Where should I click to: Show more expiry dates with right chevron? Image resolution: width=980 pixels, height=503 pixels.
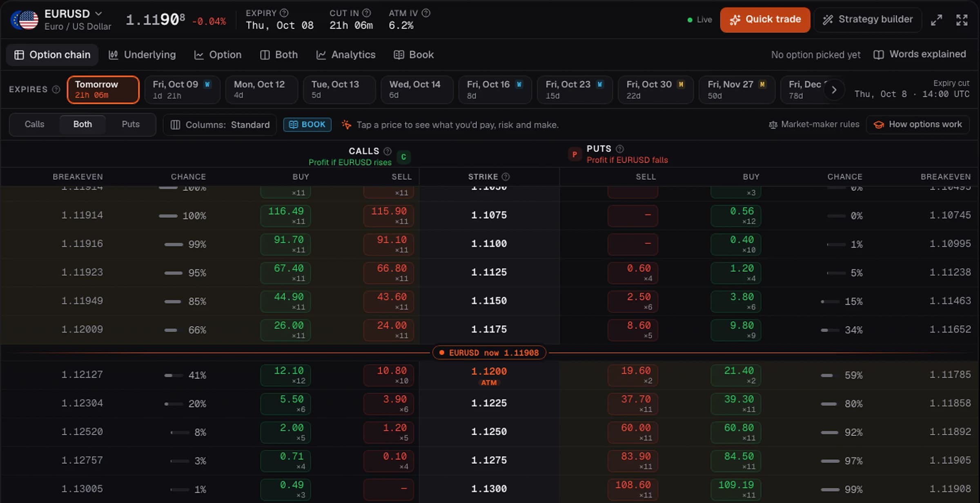click(834, 89)
